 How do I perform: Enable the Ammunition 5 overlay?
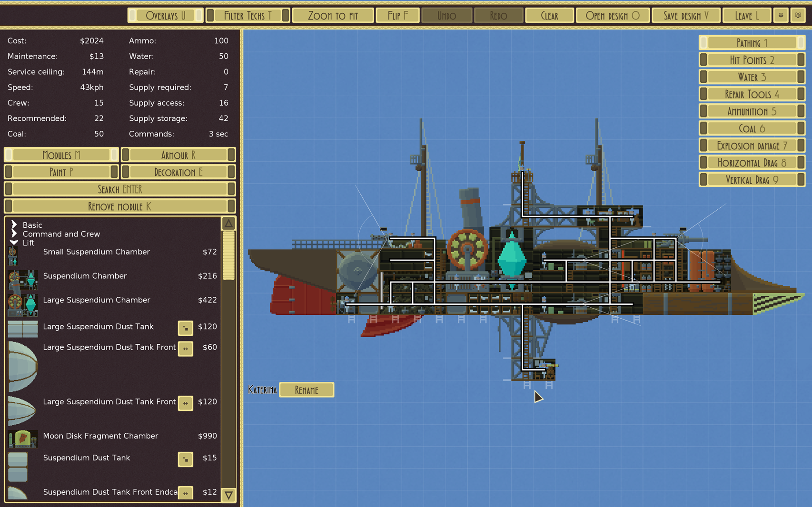click(x=752, y=111)
